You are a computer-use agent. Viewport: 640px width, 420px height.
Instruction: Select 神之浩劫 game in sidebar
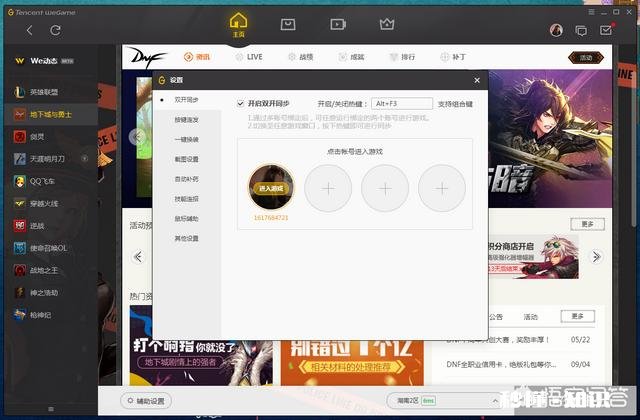[51, 293]
